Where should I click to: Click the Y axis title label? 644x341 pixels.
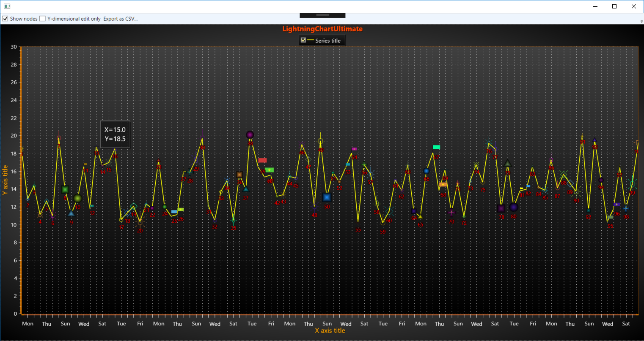[5, 180]
